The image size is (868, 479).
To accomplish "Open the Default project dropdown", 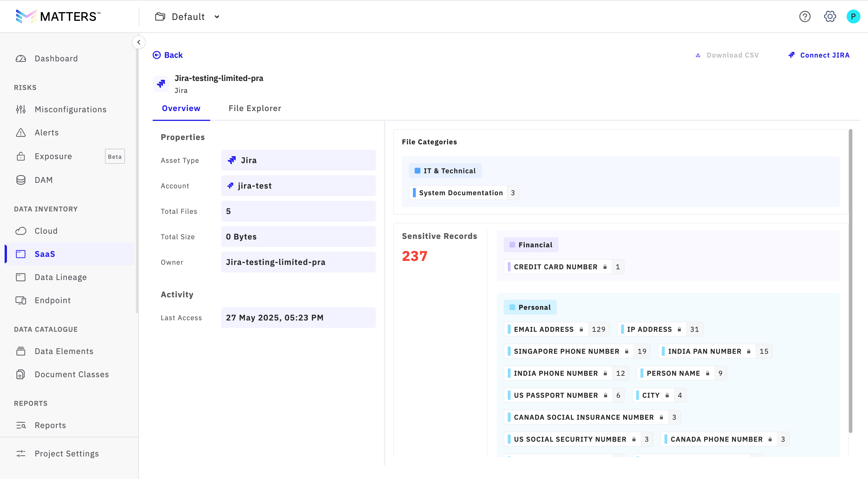I will (187, 16).
